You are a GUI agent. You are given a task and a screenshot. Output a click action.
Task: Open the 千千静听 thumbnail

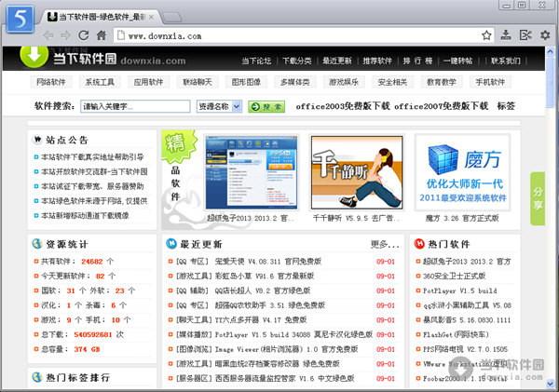[x=357, y=172]
